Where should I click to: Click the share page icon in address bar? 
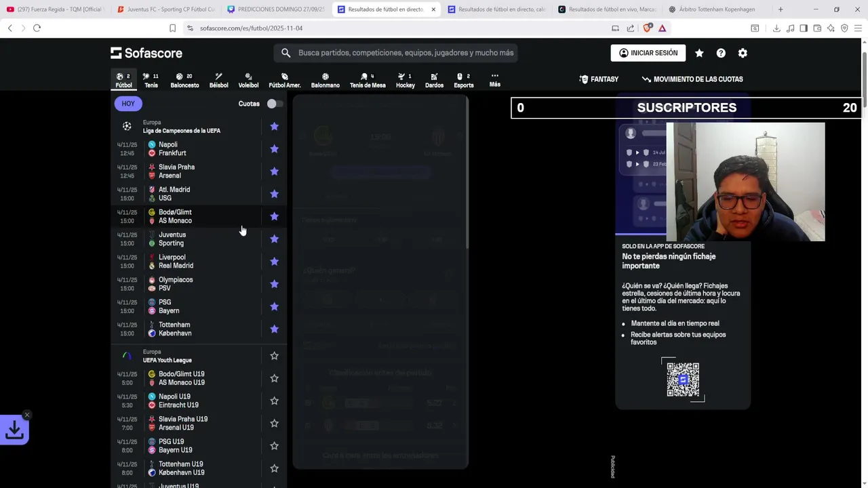click(x=631, y=28)
